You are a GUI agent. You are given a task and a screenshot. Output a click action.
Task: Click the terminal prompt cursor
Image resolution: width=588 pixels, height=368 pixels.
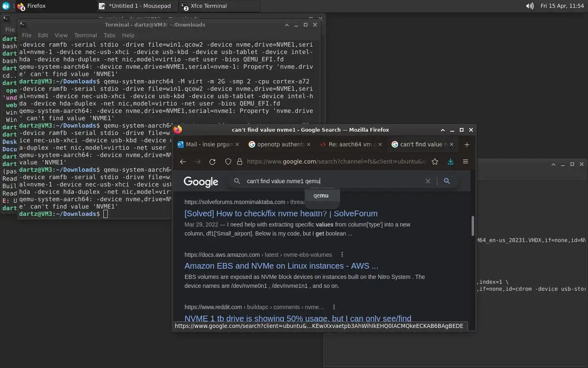point(105,214)
